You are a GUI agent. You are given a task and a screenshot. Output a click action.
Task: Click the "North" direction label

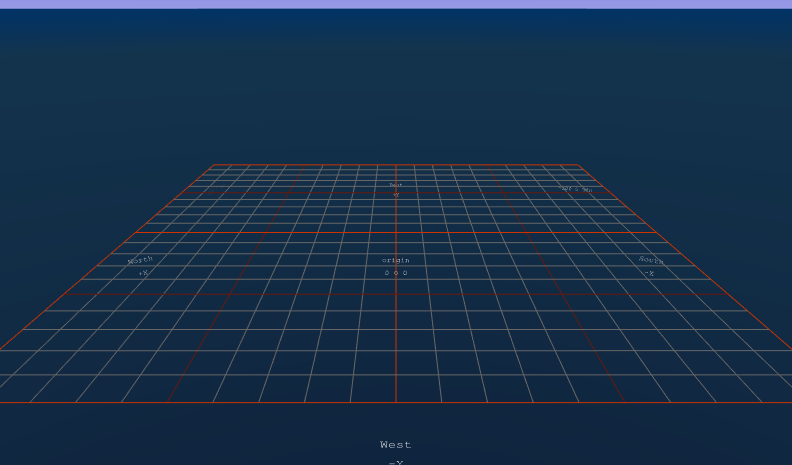coord(141,260)
